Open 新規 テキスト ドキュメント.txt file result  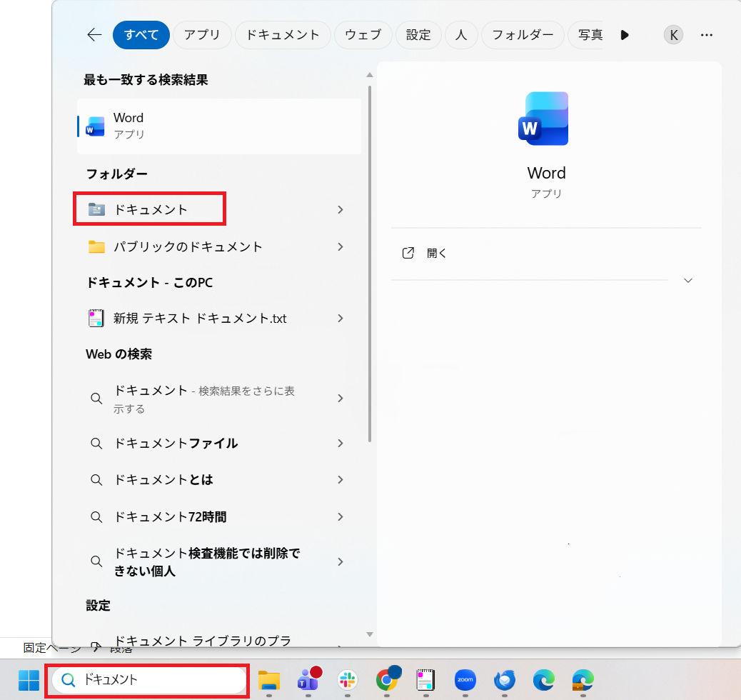pyautogui.click(x=200, y=319)
